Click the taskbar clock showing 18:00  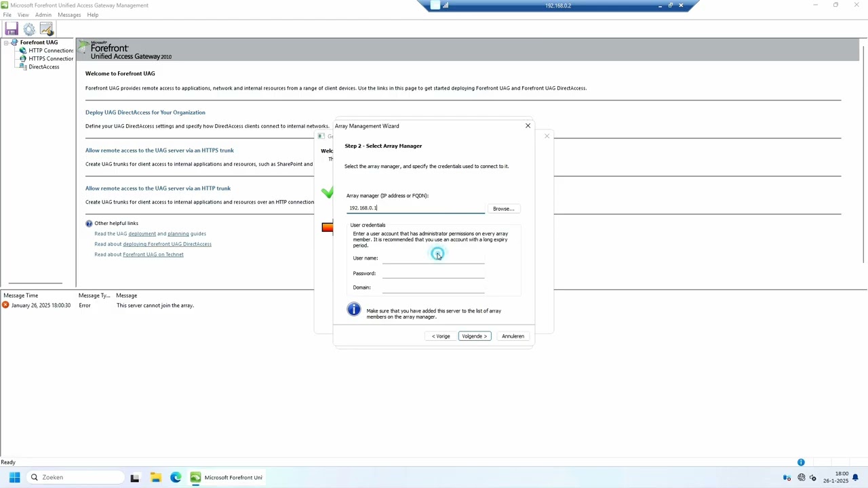pyautogui.click(x=836, y=477)
